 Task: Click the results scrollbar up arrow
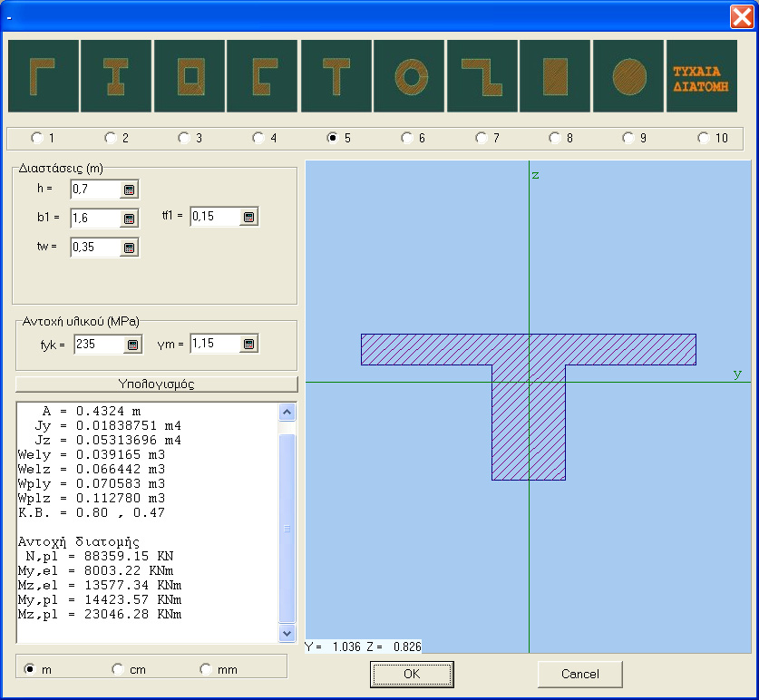pos(287,412)
